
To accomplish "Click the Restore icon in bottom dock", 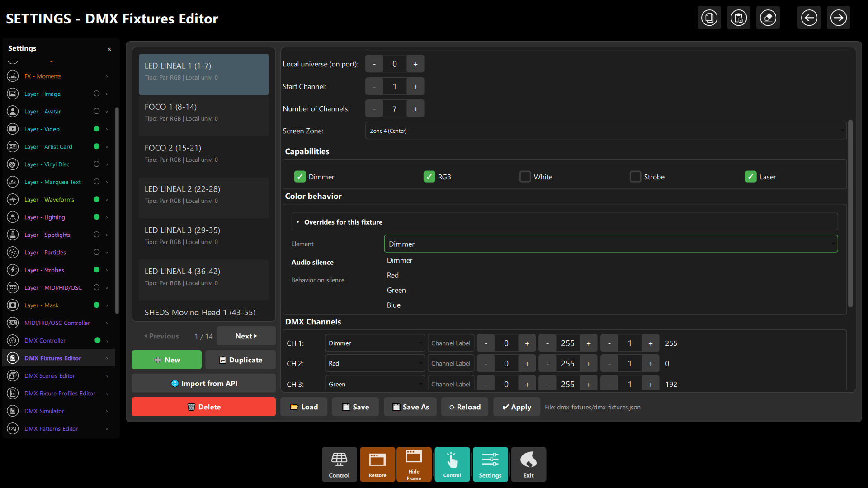I will 377,465.
